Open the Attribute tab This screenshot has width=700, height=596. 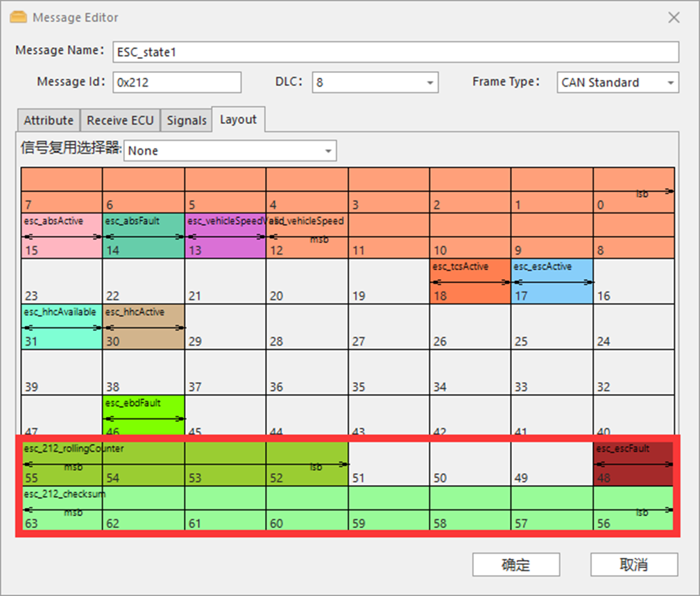pyautogui.click(x=48, y=120)
